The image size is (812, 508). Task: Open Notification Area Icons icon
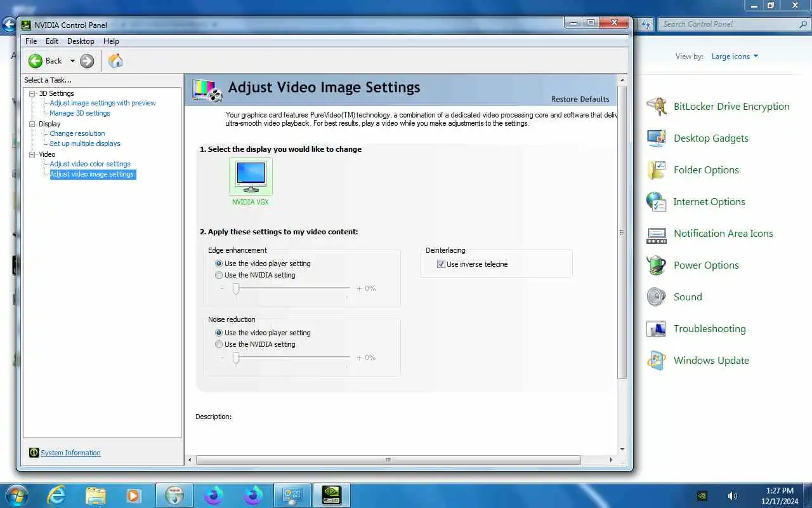pyautogui.click(x=657, y=234)
